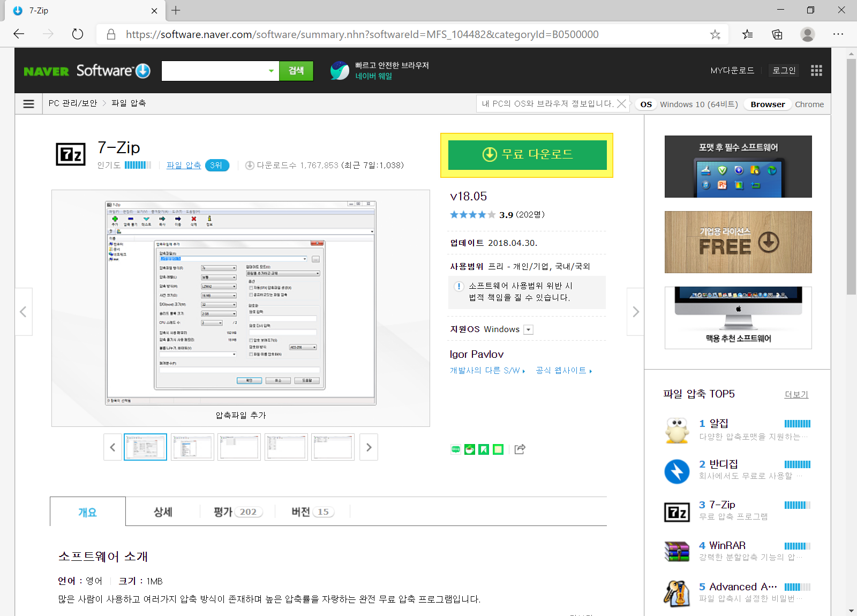Click the 알집 egg character icon

pyautogui.click(x=677, y=431)
